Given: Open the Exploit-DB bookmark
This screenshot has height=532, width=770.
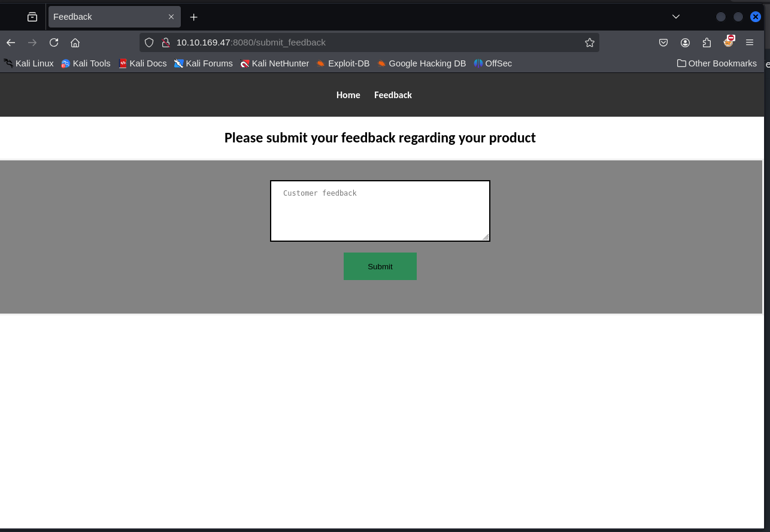Looking at the screenshot, I should click(x=342, y=63).
